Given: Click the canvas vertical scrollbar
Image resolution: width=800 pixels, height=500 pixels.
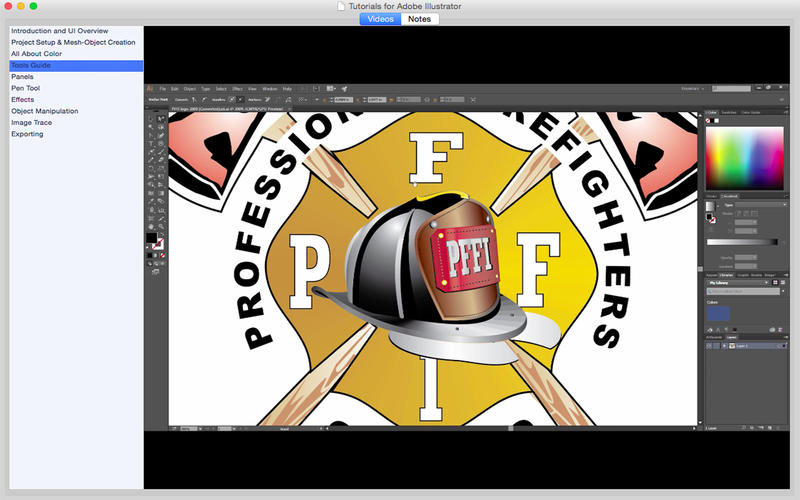Looking at the screenshot, I should tap(700, 268).
